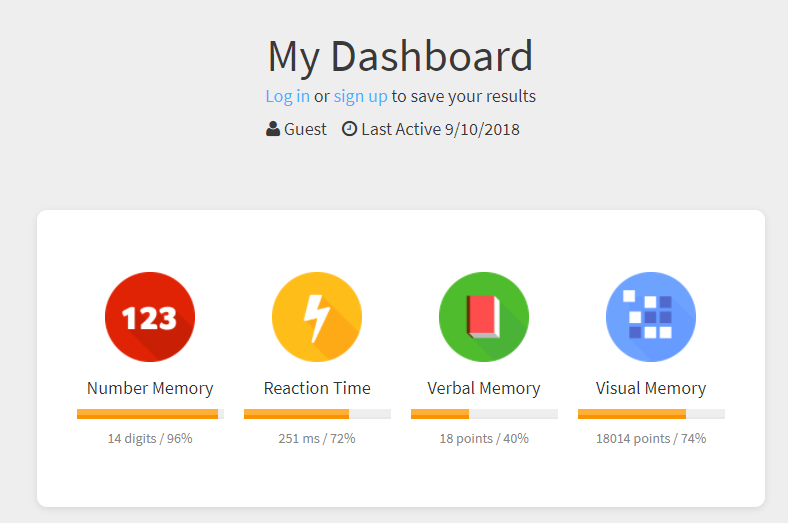This screenshot has height=523, width=788.
Task: Click the 251 ms / 72% score text
Action: pos(317,438)
